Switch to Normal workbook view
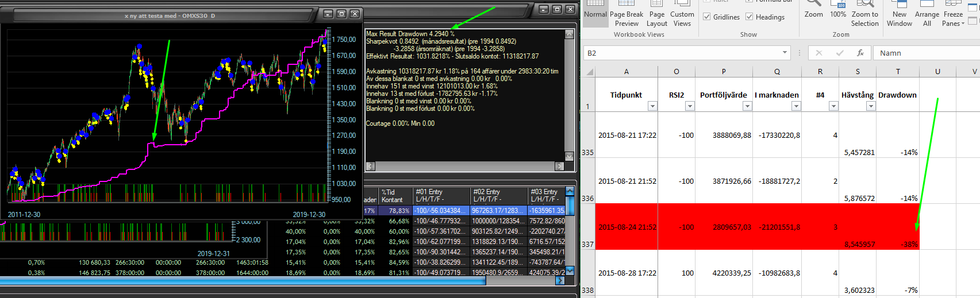 [x=595, y=13]
